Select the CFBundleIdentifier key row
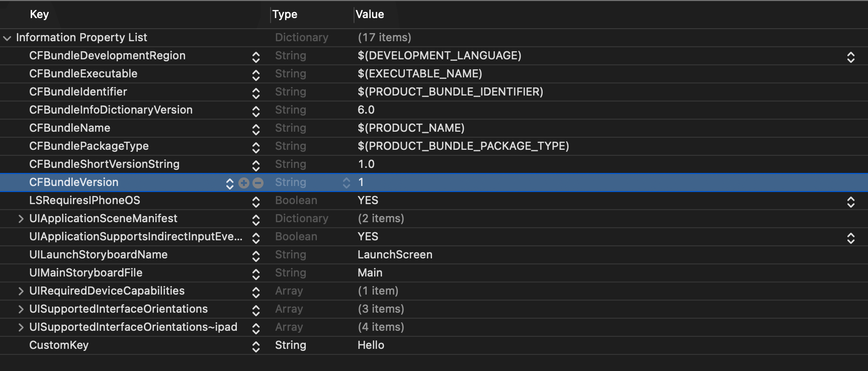The image size is (868, 371). click(x=78, y=92)
